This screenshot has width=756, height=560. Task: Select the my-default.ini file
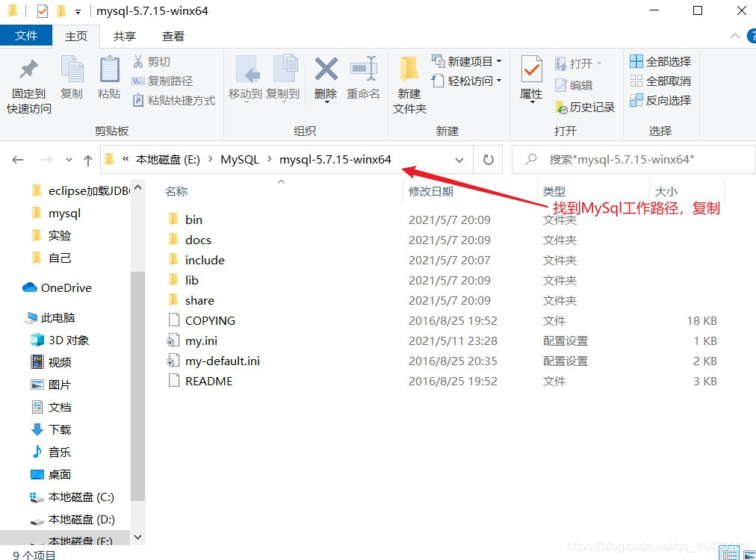[x=223, y=361]
